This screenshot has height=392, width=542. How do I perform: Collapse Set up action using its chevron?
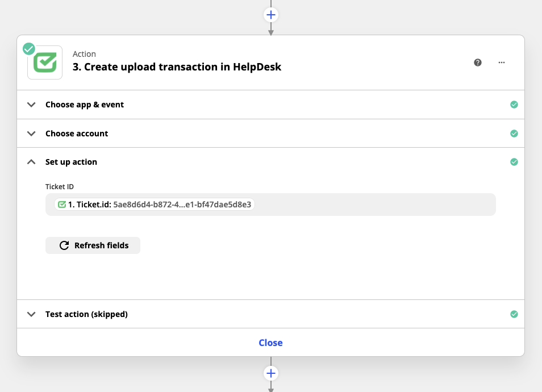(x=31, y=162)
